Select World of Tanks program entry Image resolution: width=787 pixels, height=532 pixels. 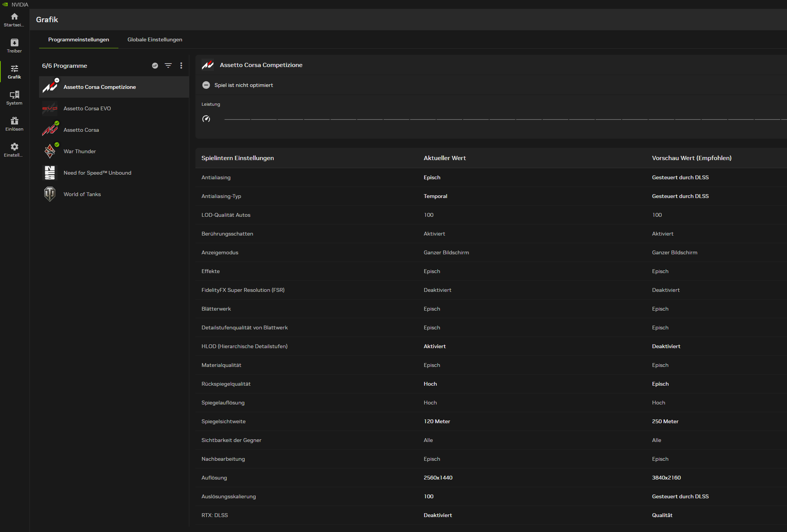point(82,194)
